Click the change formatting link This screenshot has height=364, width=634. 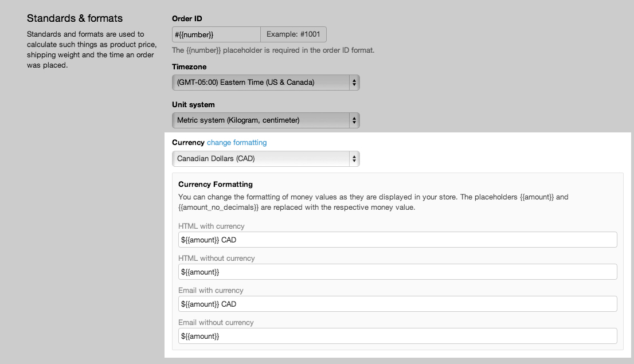(x=237, y=142)
